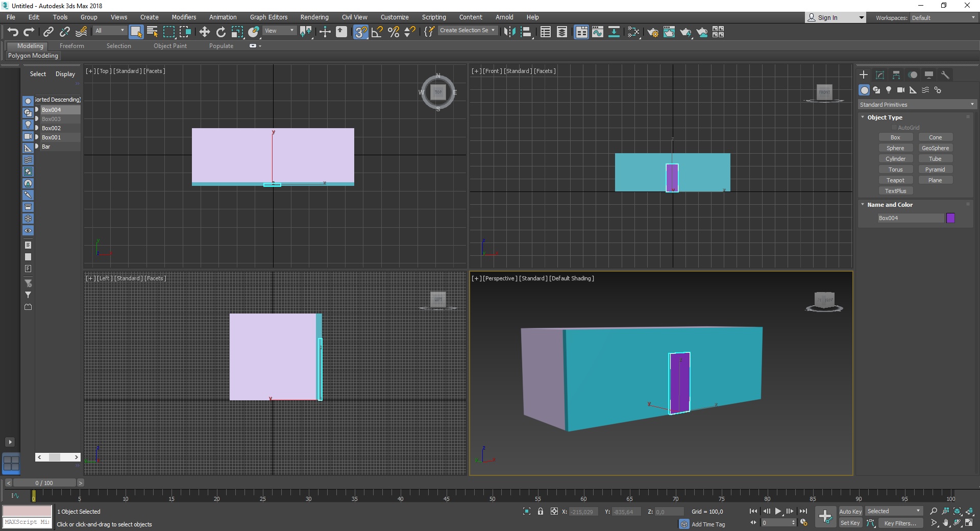Click the TextPlus button
Screen dimensions: 980x531
[896, 191]
